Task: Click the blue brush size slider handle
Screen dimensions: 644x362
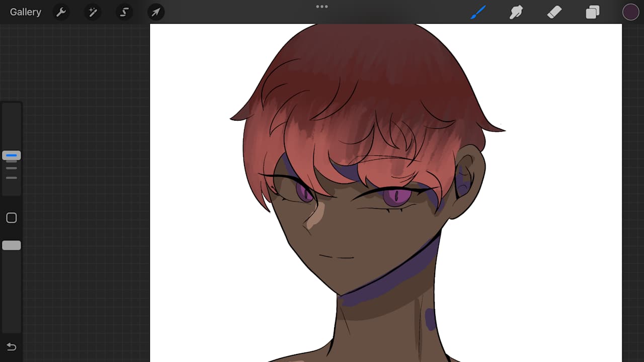Action: [11, 156]
